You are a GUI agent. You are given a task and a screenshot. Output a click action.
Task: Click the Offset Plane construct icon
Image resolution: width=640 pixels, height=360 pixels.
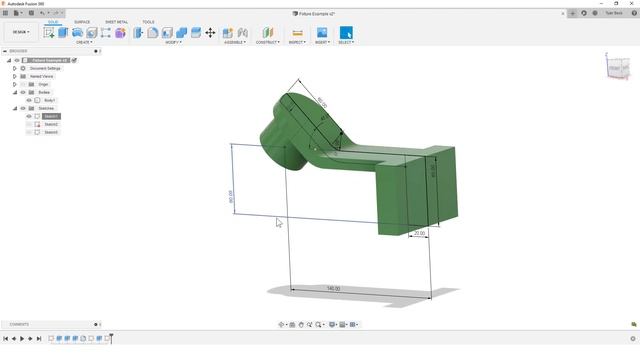[x=268, y=33]
